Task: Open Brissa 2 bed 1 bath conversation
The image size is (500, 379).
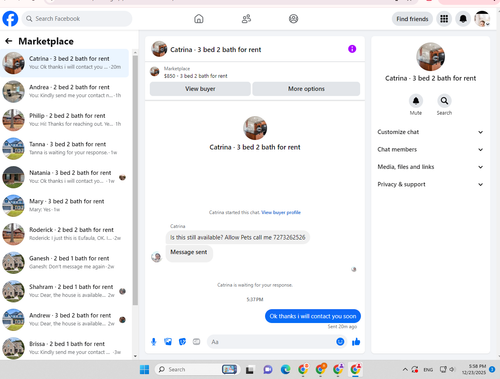Action: coord(65,348)
